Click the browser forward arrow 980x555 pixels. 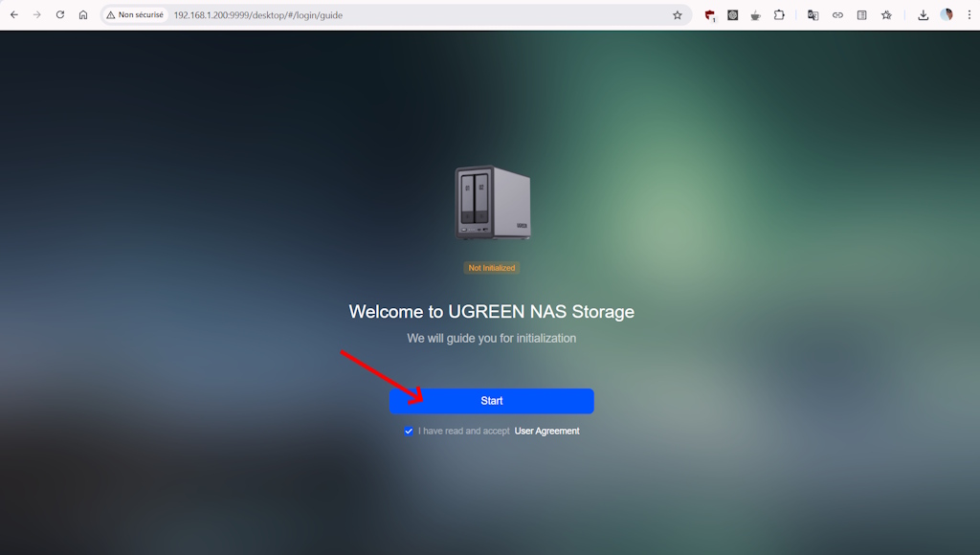pos(37,15)
